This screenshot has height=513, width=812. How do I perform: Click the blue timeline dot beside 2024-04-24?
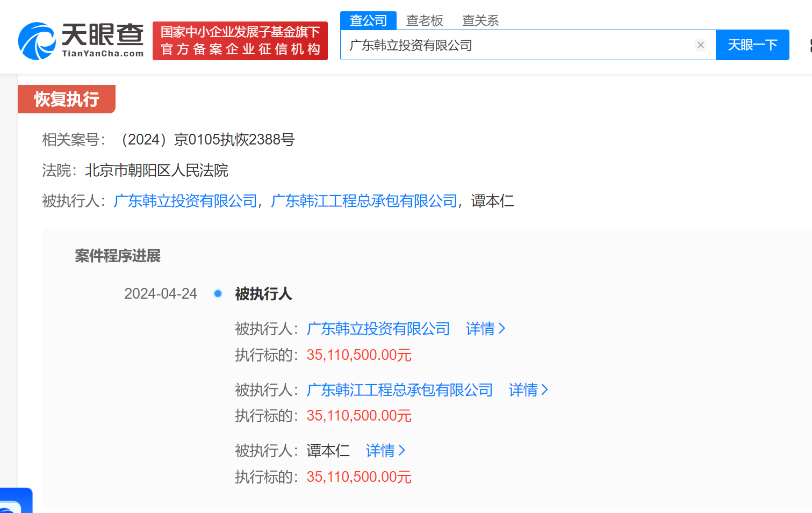[218, 293]
